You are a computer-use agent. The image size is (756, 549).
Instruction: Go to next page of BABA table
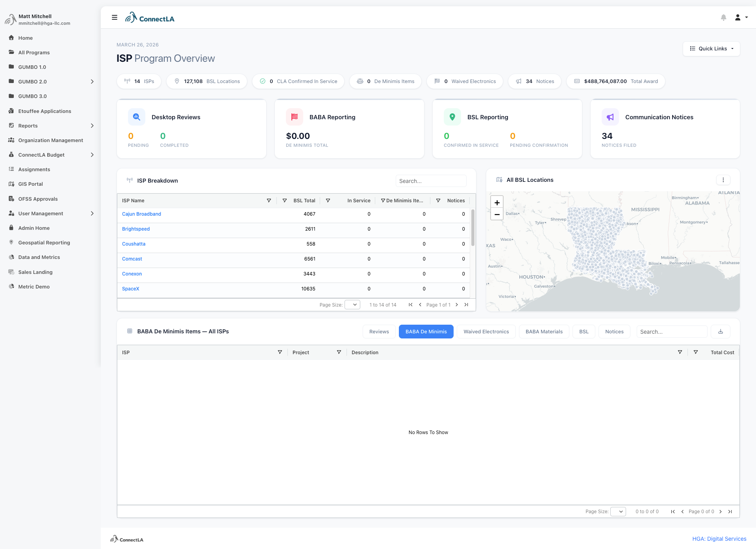click(721, 512)
